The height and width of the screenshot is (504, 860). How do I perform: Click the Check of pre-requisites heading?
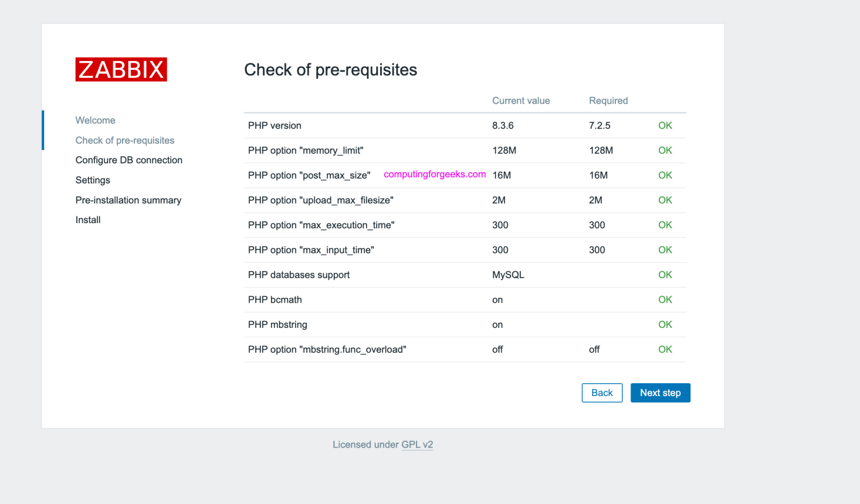click(x=330, y=69)
